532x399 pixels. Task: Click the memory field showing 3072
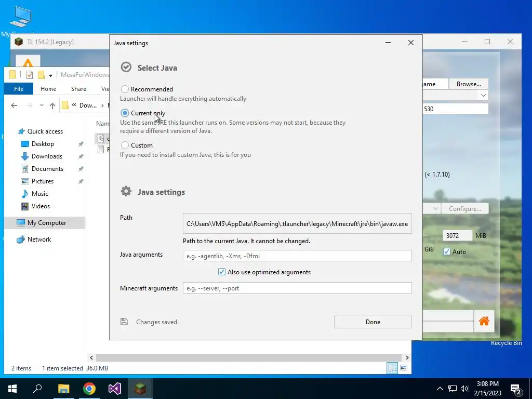click(457, 235)
